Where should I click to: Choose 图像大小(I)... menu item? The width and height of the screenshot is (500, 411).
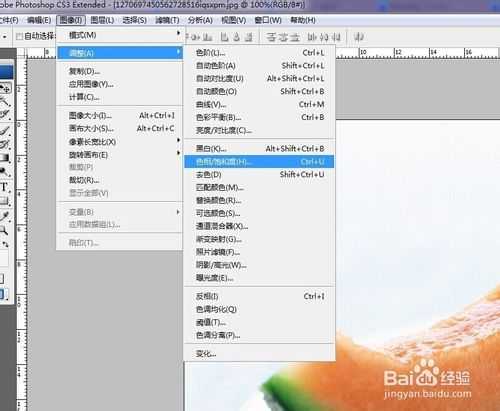pos(120,116)
